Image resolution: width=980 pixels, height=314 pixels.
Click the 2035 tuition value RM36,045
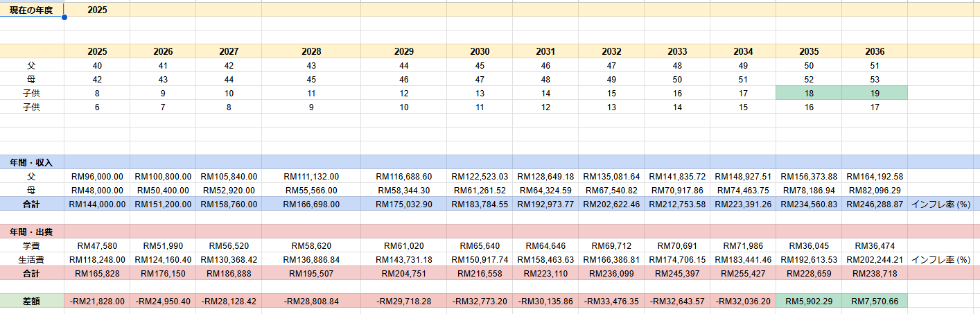[x=809, y=245]
